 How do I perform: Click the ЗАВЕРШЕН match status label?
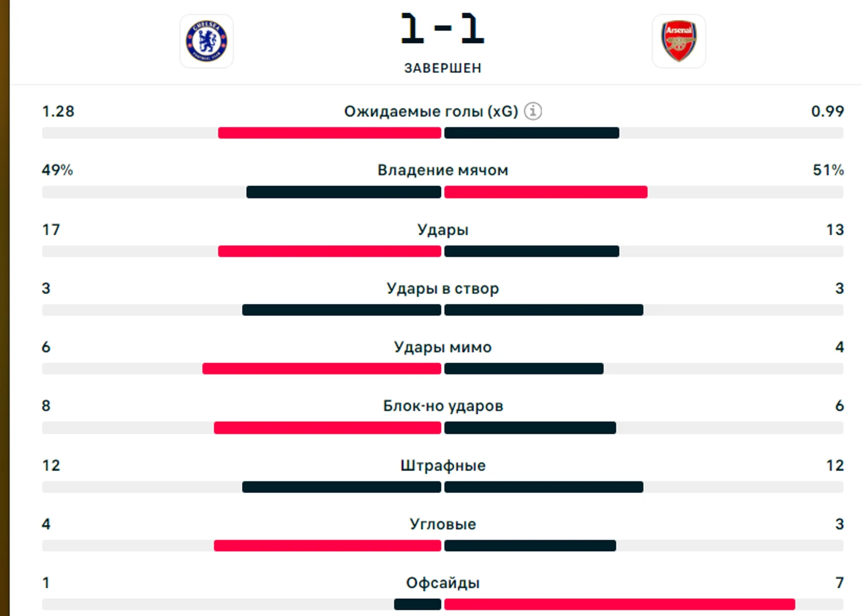[x=443, y=68]
